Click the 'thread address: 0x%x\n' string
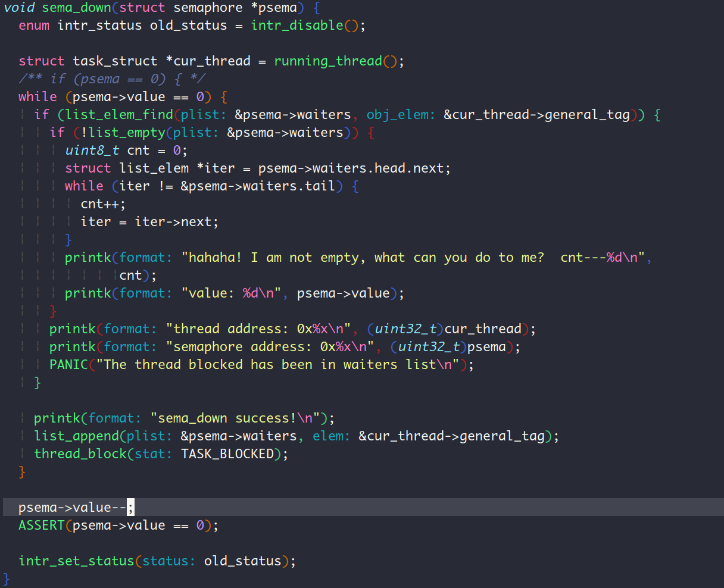The image size is (724, 588). tap(258, 329)
